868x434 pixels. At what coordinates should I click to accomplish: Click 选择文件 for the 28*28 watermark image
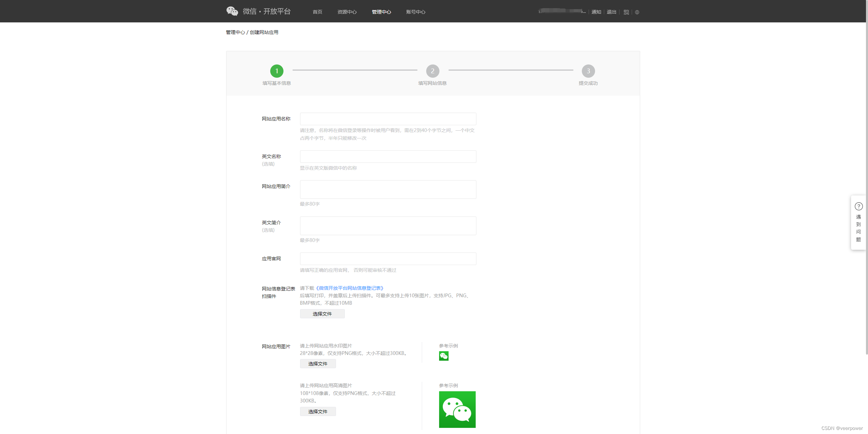click(x=318, y=364)
